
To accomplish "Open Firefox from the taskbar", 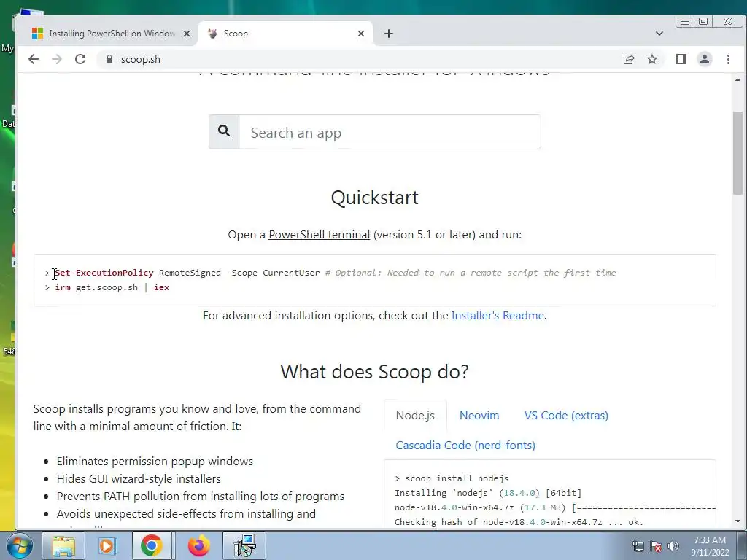I will pos(199,545).
